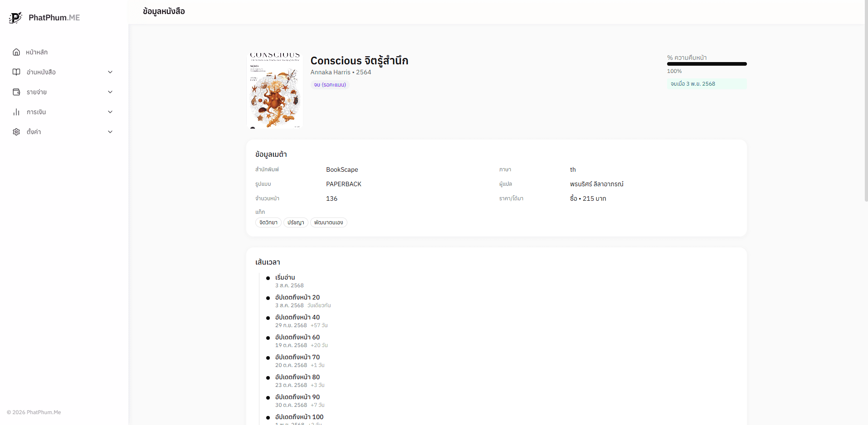The height and width of the screenshot is (425, 868).
Task: Expand the อ่านหนังสือ menu chevron
Action: pos(110,72)
